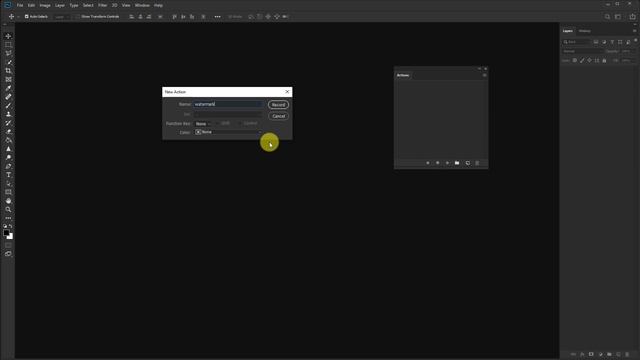Select the Crop tool
The height and width of the screenshot is (360, 640).
(x=8, y=71)
